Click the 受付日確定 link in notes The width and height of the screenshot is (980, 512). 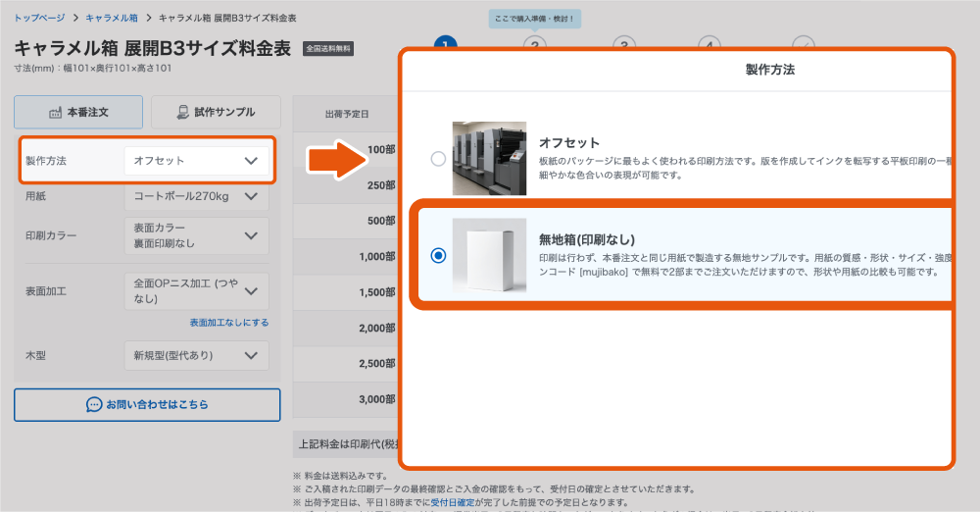(x=453, y=502)
